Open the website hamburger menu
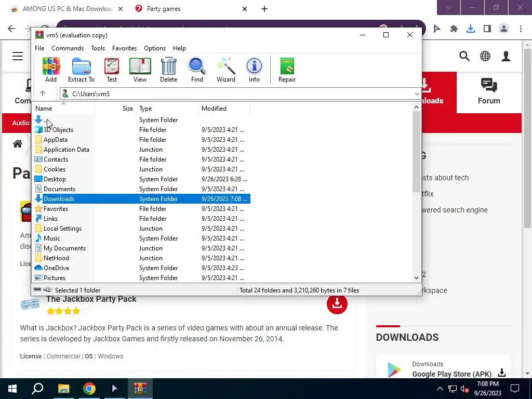The width and height of the screenshot is (532, 399). 18,56
